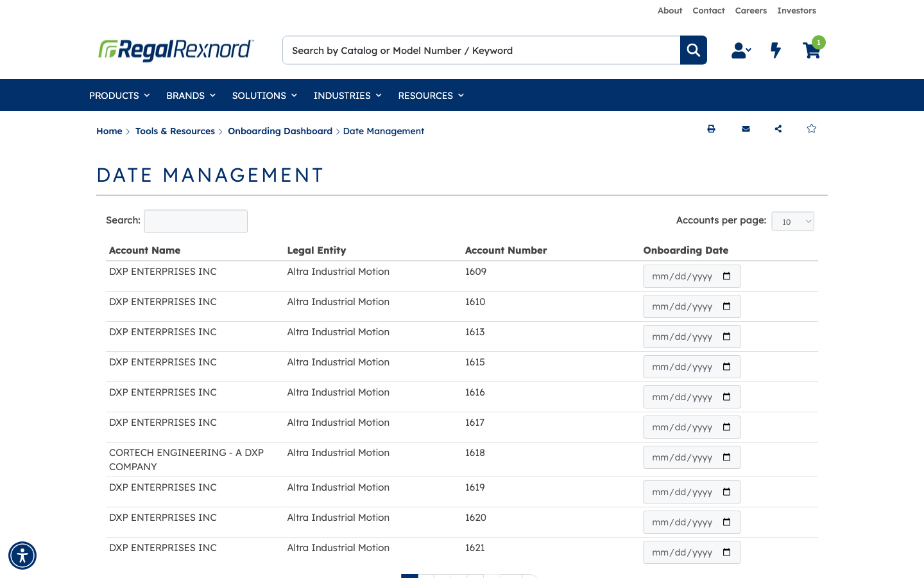Go to Onboarding Dashboard breadcrumb
The width and height of the screenshot is (924, 578).
tap(280, 131)
